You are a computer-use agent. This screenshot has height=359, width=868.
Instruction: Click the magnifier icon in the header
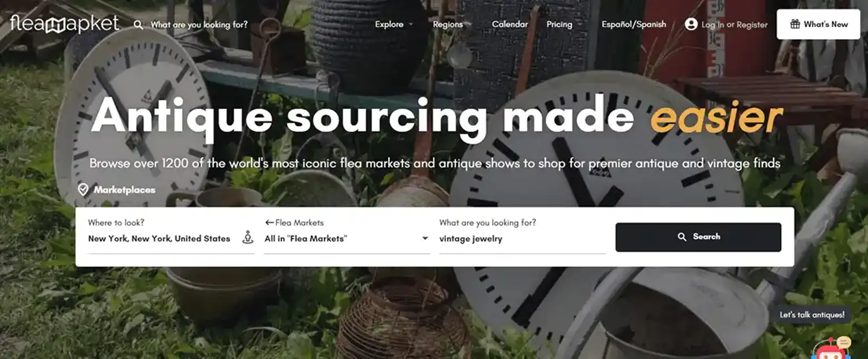point(138,25)
